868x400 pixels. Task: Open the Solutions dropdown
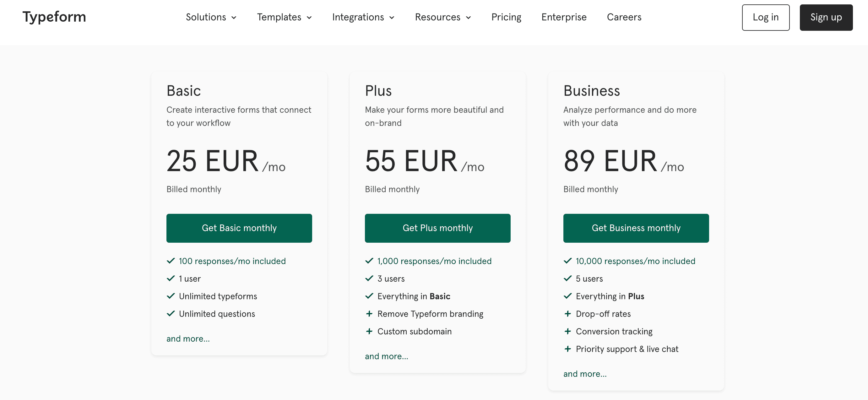tap(211, 17)
